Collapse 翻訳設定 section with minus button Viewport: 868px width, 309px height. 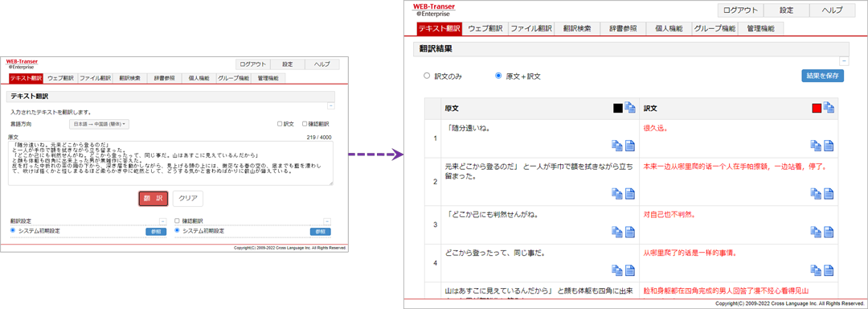pos(162,221)
